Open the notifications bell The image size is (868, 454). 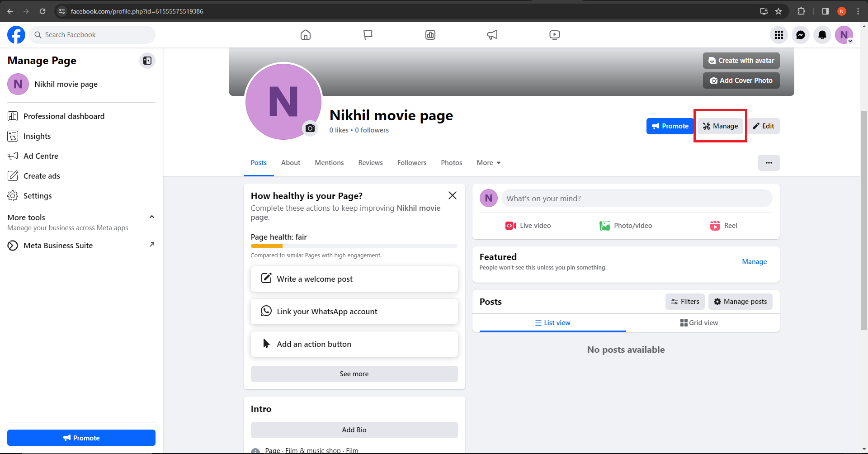coord(822,35)
